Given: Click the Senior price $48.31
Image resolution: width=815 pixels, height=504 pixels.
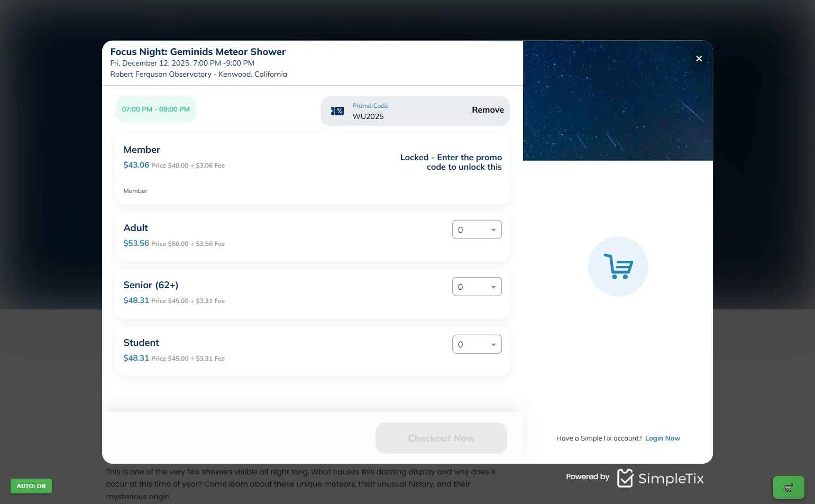Looking at the screenshot, I should coord(136,300).
